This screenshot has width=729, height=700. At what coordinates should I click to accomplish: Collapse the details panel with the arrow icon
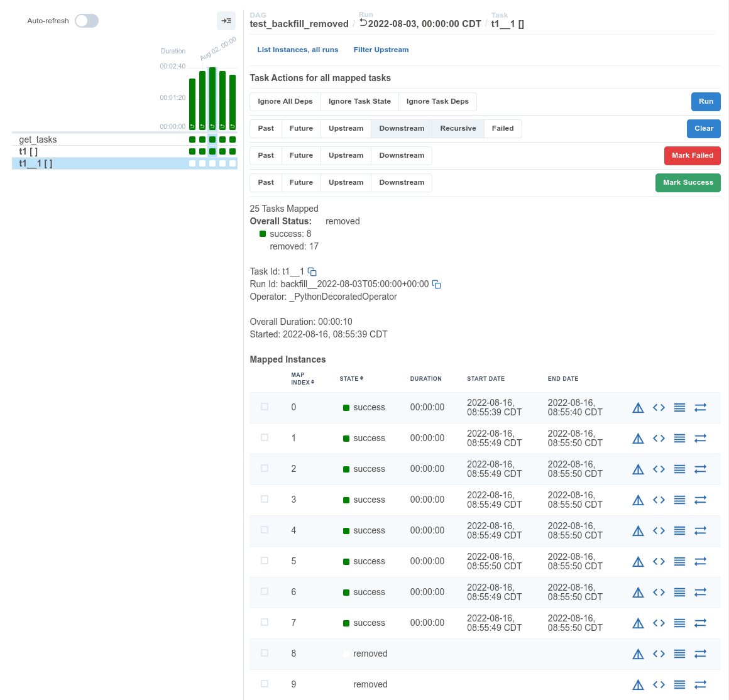pos(226,21)
